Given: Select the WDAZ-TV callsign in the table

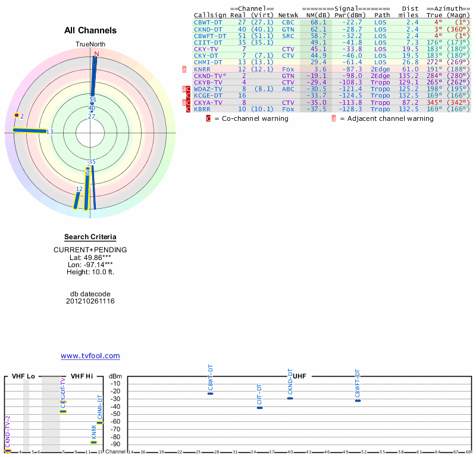Looking at the screenshot, I should 208,89.
